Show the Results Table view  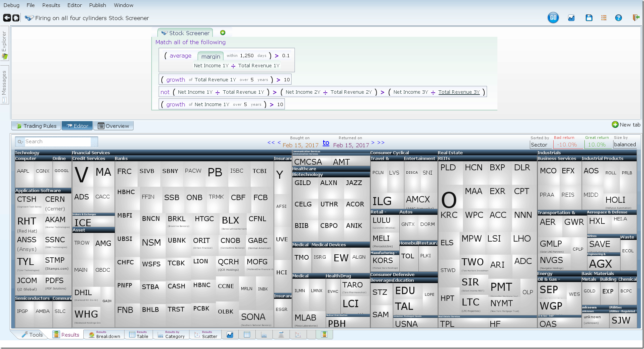[139, 335]
